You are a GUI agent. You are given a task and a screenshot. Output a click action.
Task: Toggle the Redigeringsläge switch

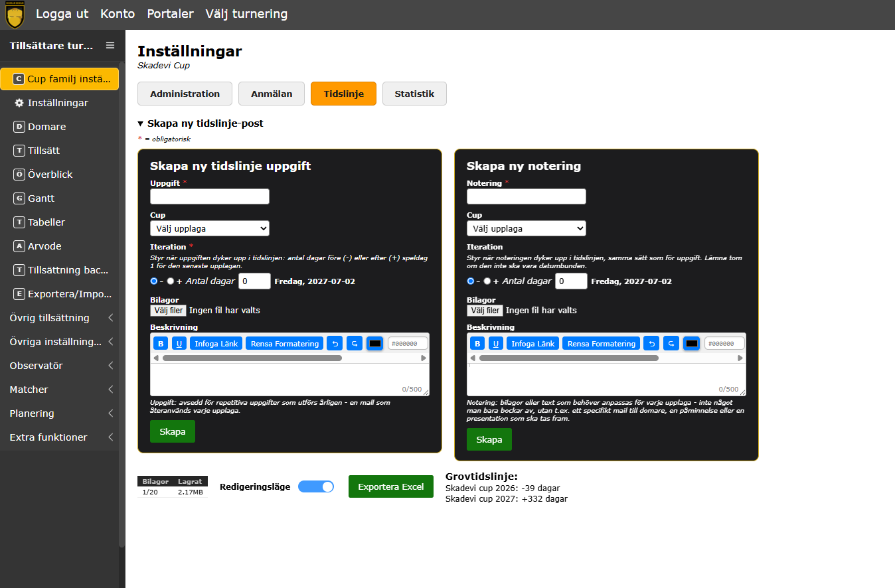[316, 486]
